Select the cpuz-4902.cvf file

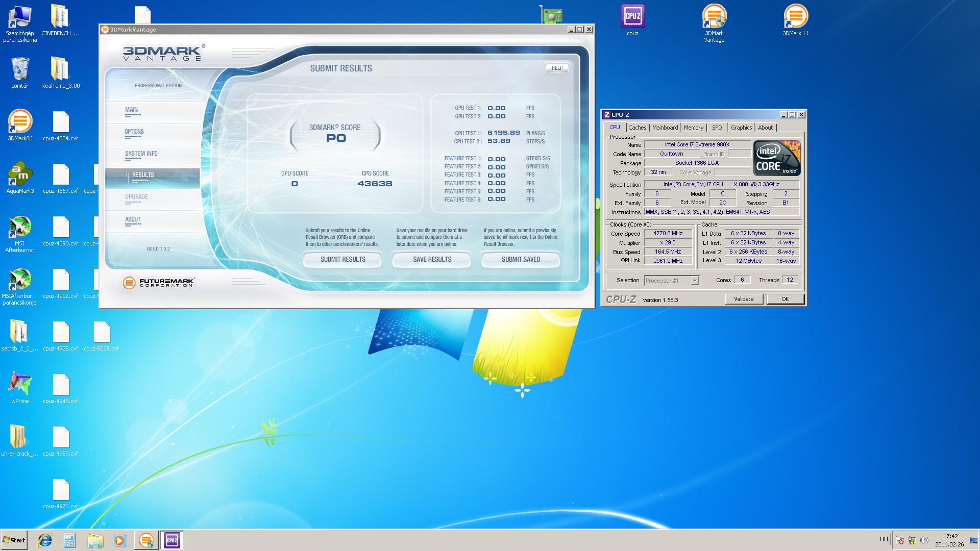(61, 283)
